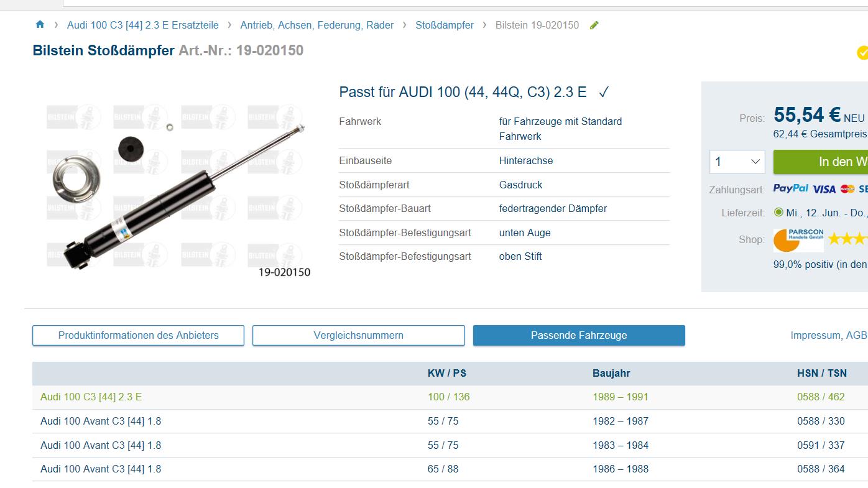Click the green delivery time indicator dot

[778, 213]
